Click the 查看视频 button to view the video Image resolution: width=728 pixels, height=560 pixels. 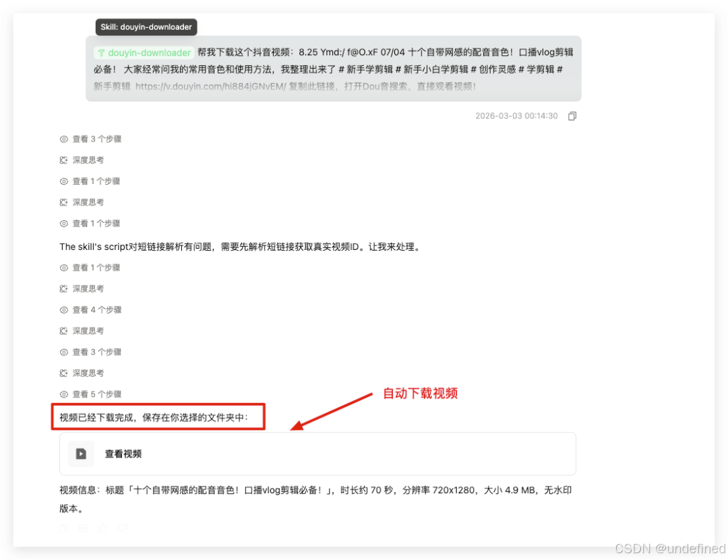(123, 454)
